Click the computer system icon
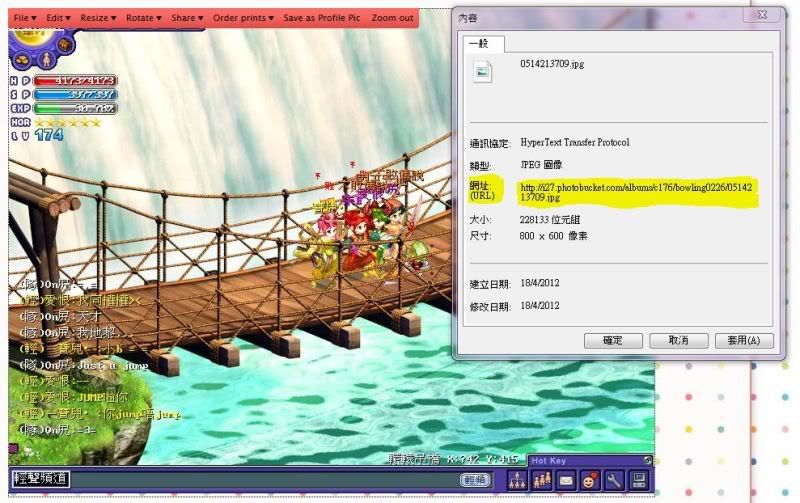 click(x=638, y=480)
